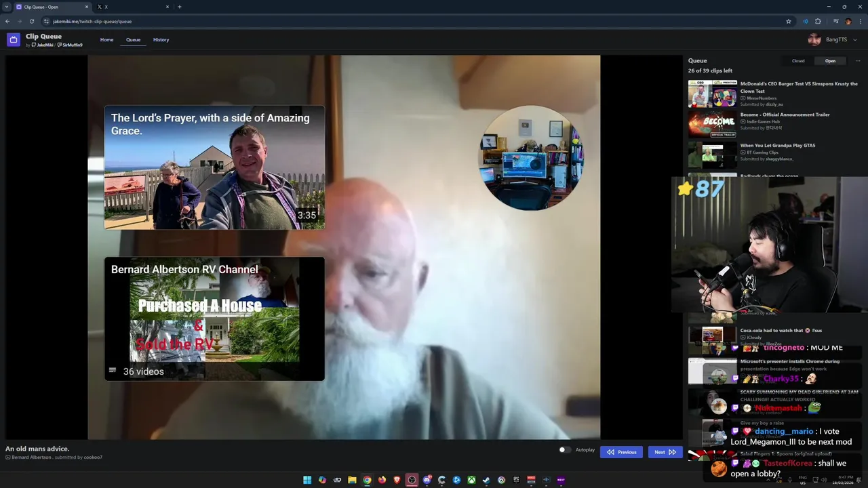Click the BangTTS profile avatar

814,39
